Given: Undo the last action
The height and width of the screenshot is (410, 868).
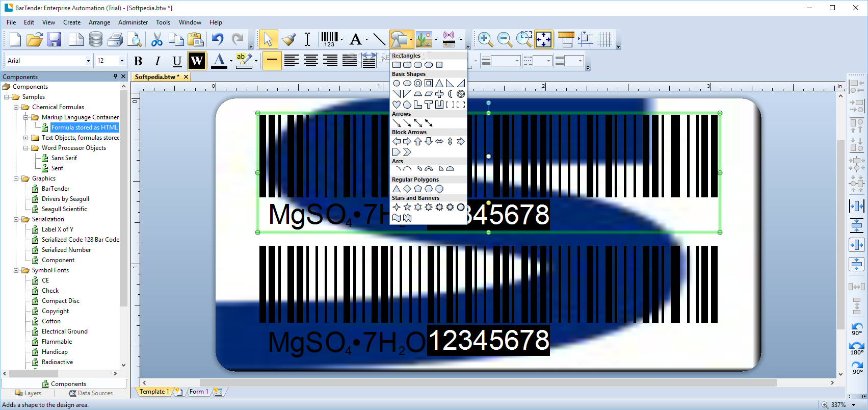Looking at the screenshot, I should 218,39.
